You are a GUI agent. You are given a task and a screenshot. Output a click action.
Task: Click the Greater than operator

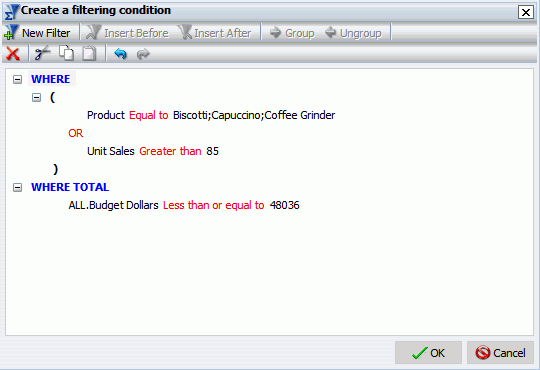click(170, 151)
